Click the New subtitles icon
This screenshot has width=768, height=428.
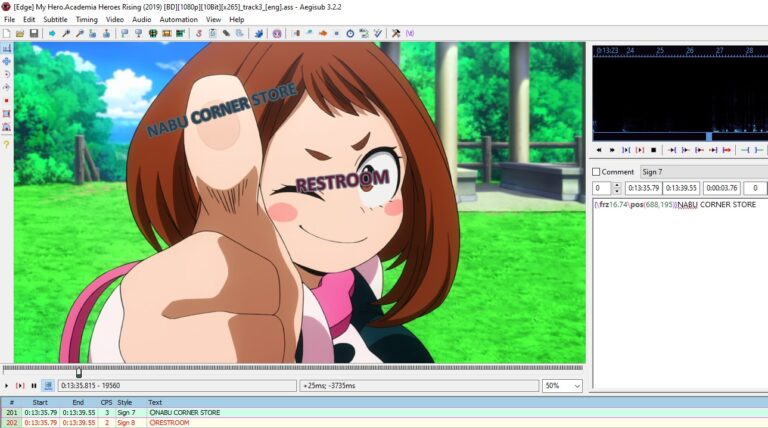pos(6,33)
